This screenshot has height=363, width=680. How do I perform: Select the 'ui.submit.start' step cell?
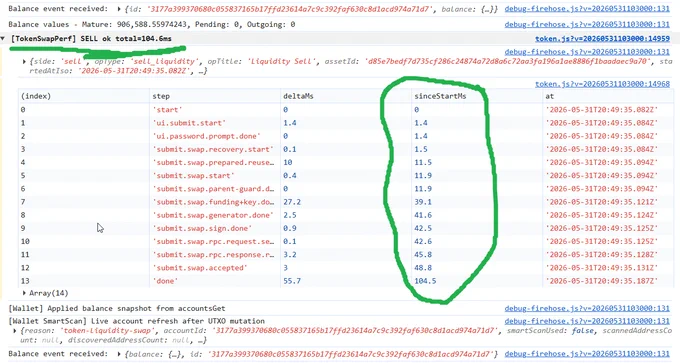(x=215, y=123)
